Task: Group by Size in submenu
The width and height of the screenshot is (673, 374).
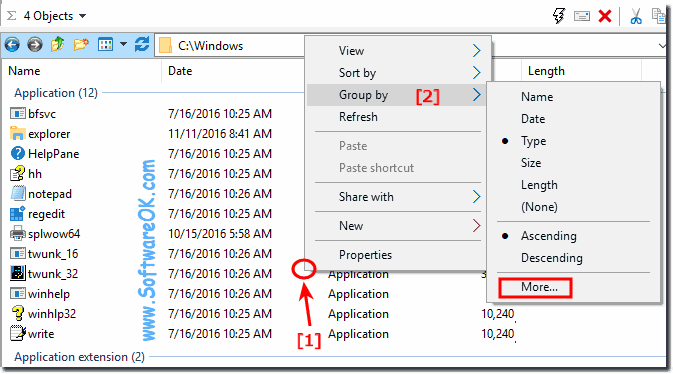Action: point(573,163)
